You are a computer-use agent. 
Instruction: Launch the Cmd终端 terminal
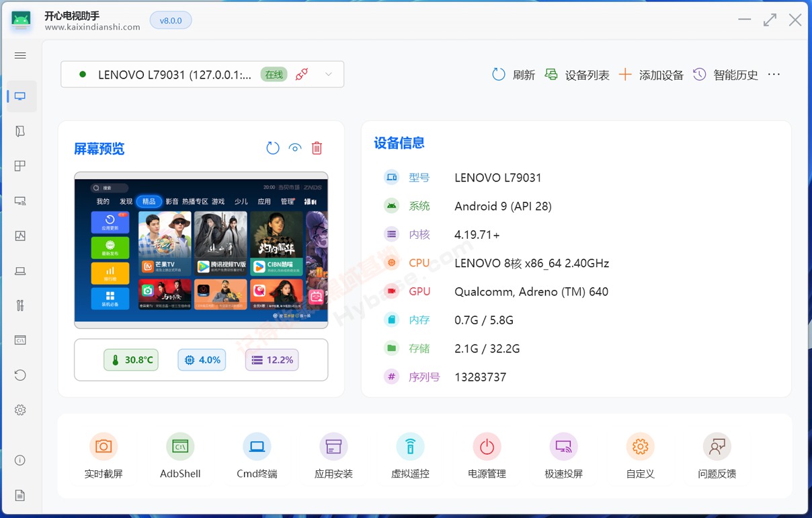tap(257, 447)
